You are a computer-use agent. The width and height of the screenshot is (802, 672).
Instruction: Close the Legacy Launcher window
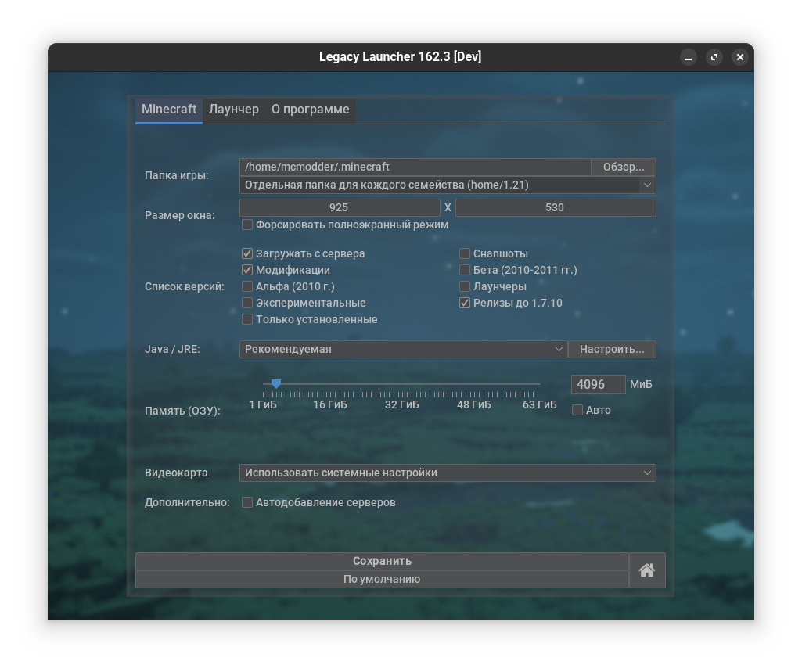(x=739, y=57)
